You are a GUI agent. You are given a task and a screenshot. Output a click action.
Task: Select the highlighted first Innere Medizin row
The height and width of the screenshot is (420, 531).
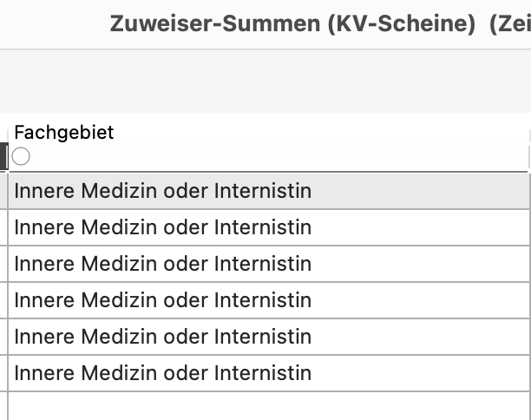coord(269,191)
